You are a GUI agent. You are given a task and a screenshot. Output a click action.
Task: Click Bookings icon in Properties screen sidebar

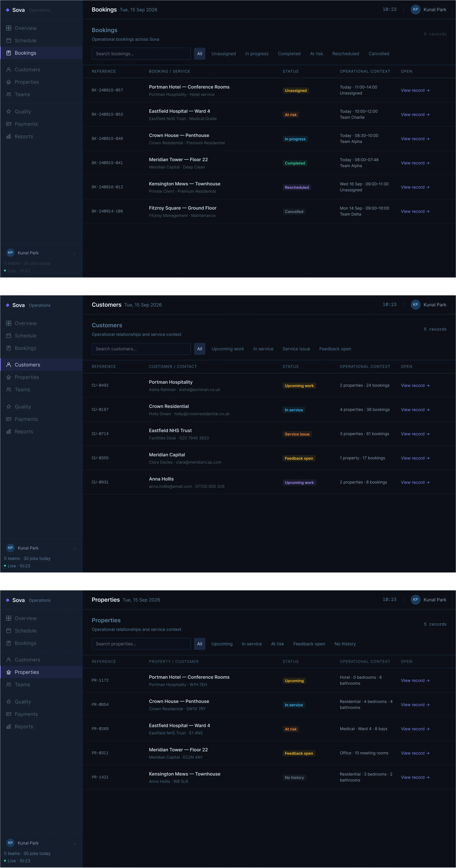tap(9, 644)
